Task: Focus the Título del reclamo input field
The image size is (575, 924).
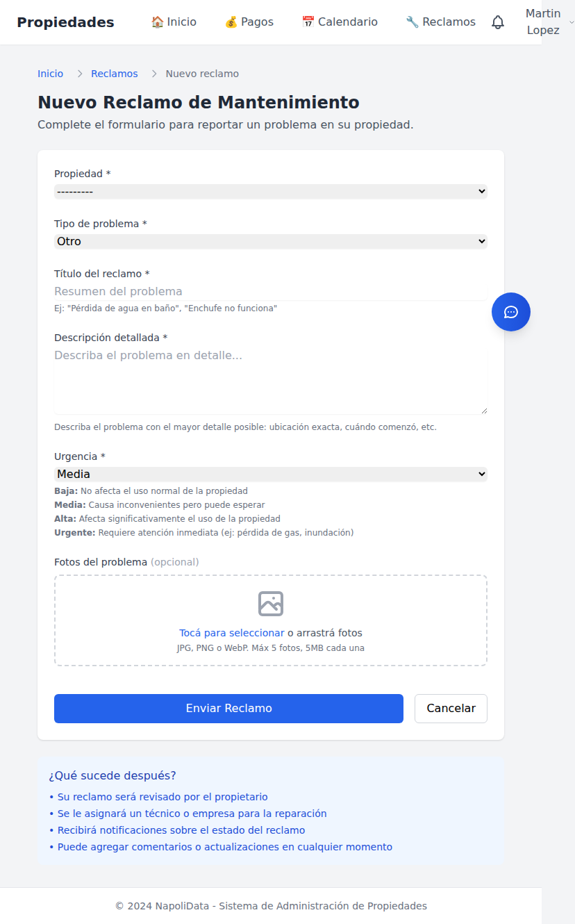Action: [x=271, y=292]
